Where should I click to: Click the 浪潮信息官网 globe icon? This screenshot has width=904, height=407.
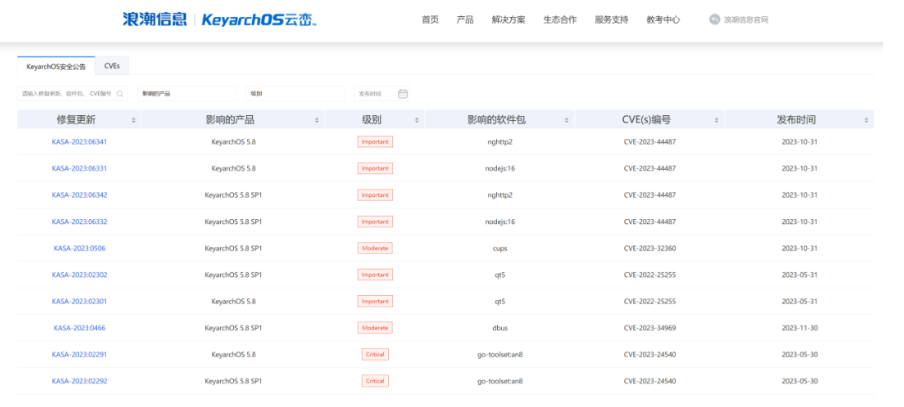[x=714, y=19]
